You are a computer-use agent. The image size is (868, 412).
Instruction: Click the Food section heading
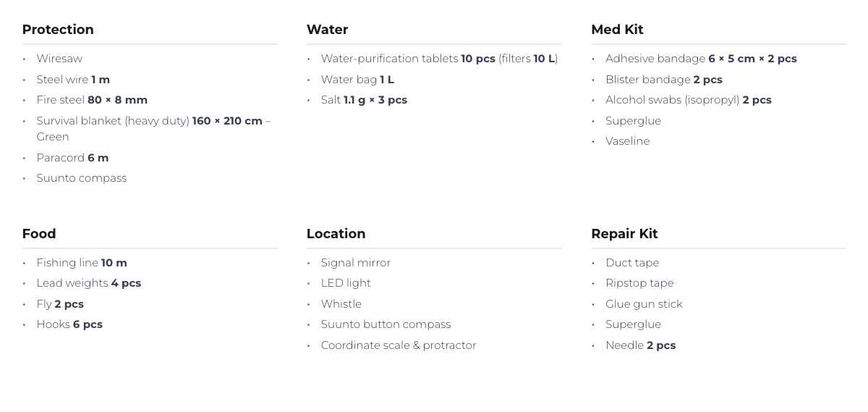point(39,234)
